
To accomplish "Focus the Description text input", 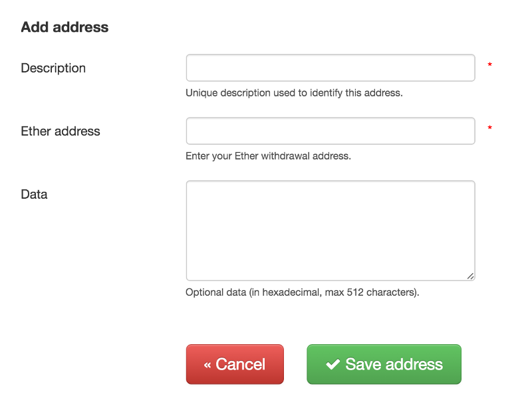I will pos(330,68).
